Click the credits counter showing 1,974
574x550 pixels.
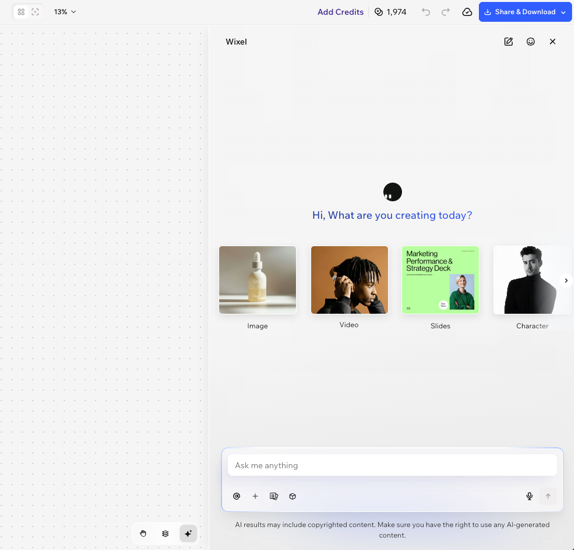pos(390,12)
